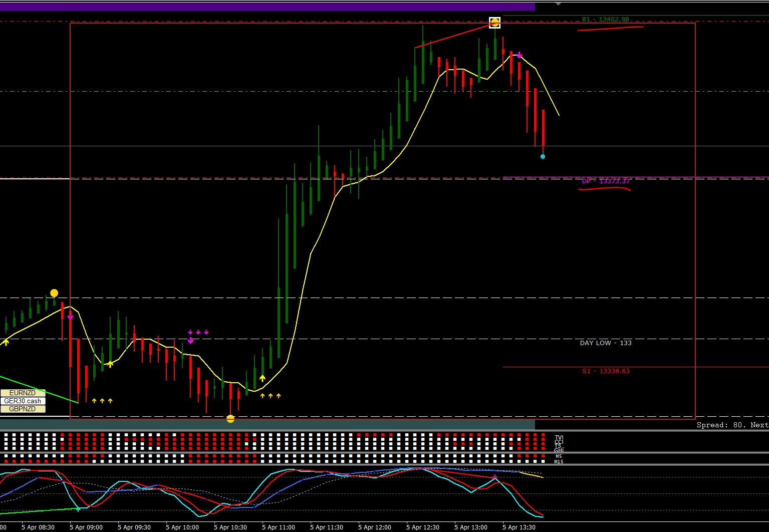Click the 5 Apr 09:30 time label

point(134,527)
